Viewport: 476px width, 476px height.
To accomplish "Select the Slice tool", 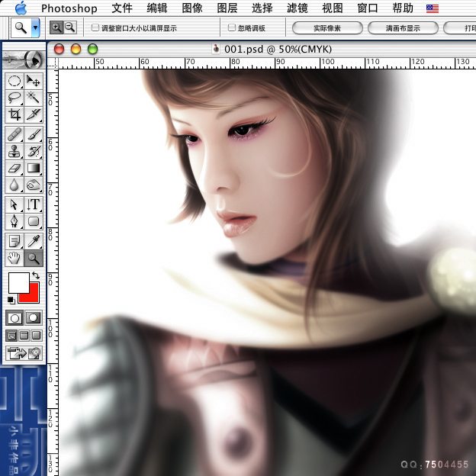I will click(x=34, y=114).
